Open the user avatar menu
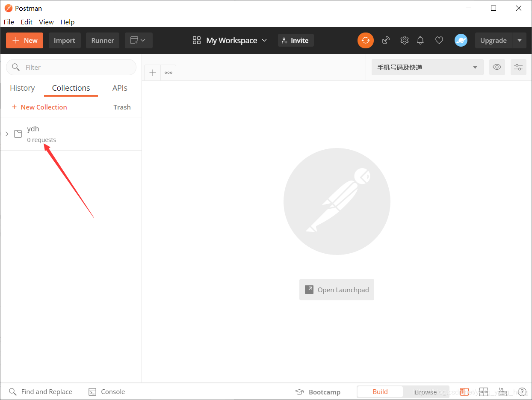Image resolution: width=532 pixels, height=400 pixels. point(461,40)
